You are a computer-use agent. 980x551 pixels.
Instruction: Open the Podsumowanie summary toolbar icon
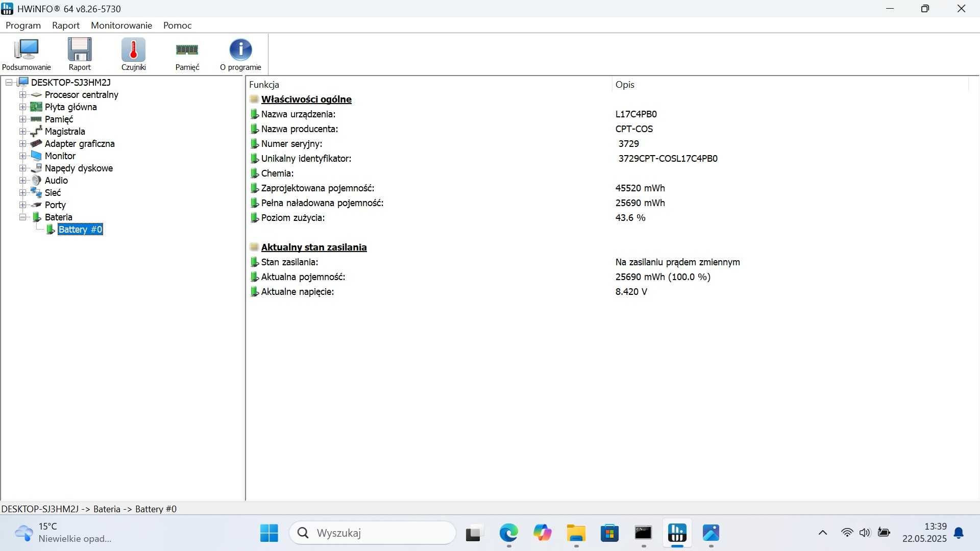coord(27,54)
